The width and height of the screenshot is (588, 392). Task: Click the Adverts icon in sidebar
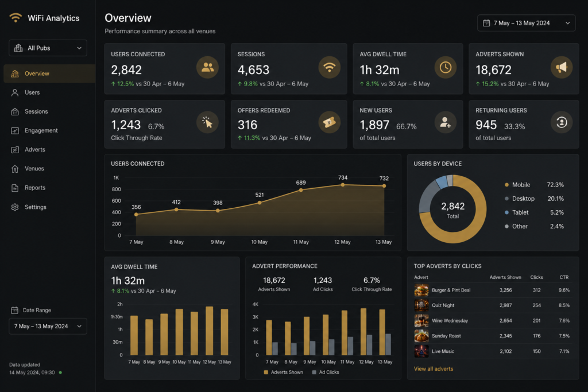(15, 150)
